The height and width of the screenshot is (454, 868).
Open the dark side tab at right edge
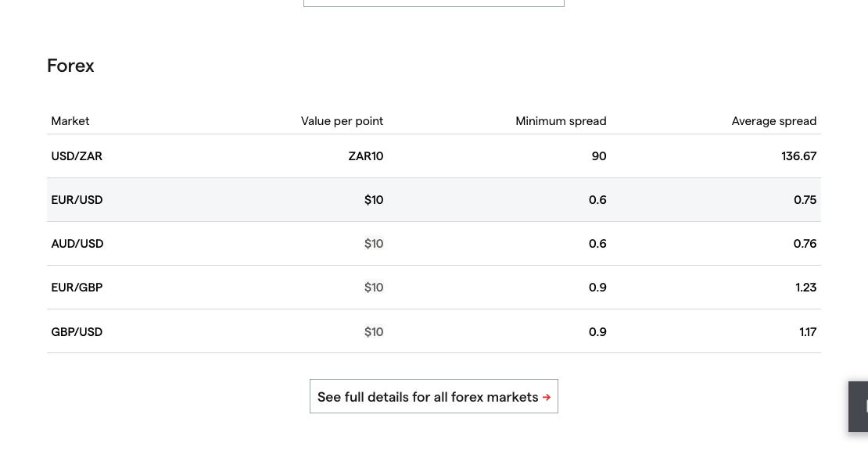coord(859,406)
